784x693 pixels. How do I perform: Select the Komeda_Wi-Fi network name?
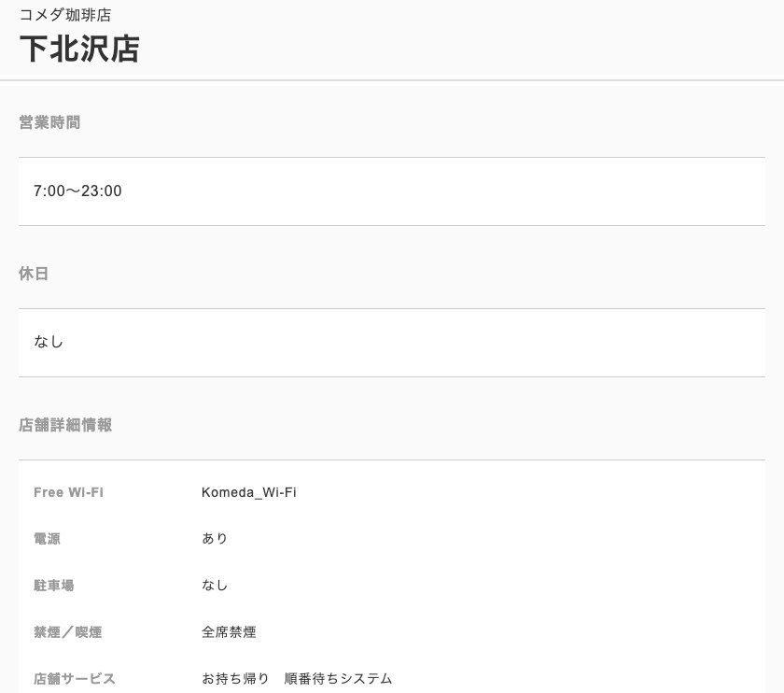point(249,492)
